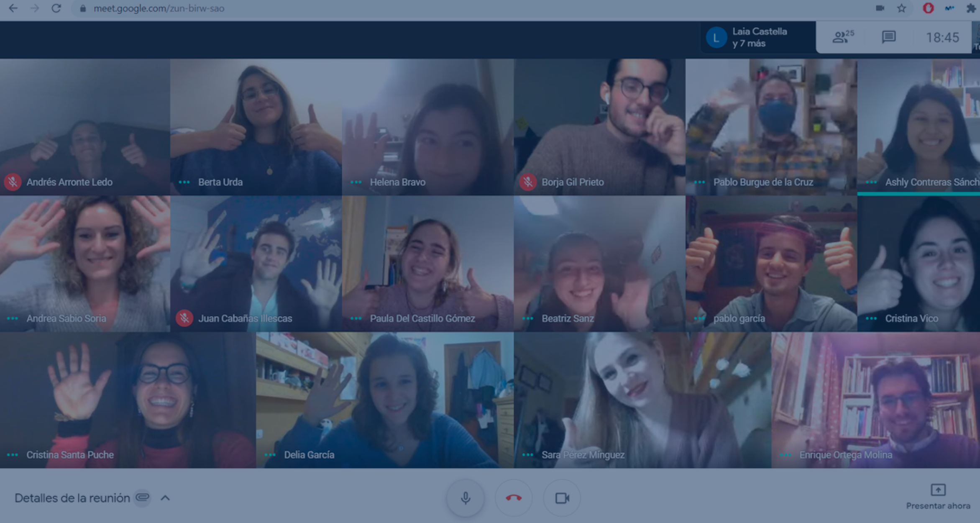
Task: Select Helena Bravo video tile
Action: pyautogui.click(x=428, y=127)
